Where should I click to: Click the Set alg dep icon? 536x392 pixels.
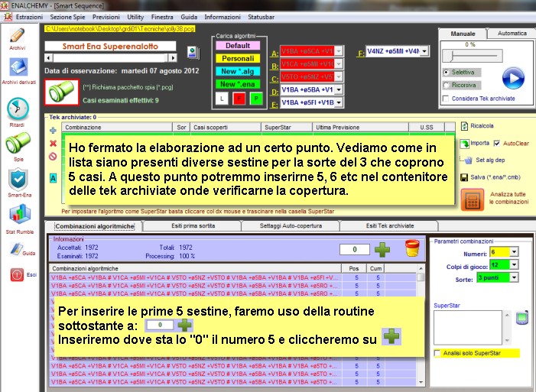[x=468, y=160]
